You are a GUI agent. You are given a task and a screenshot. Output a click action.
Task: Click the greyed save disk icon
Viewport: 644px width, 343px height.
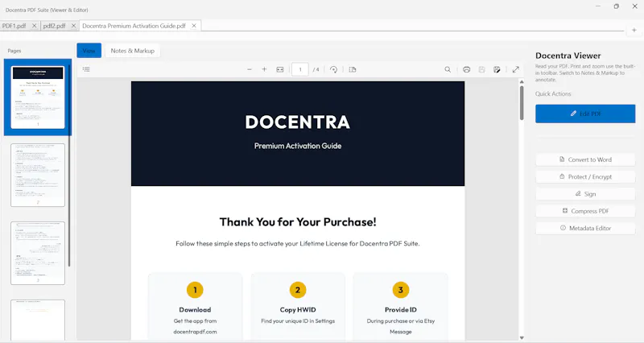tap(481, 69)
